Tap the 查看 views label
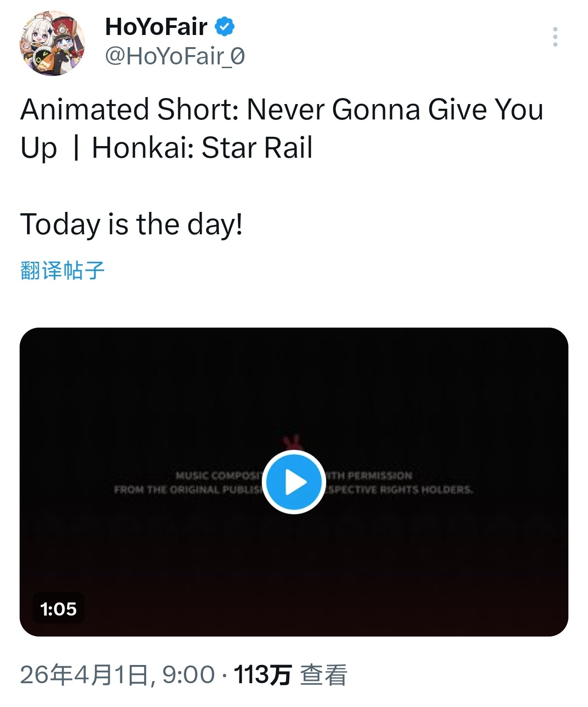Viewport: 588px width, 707px height. pyautogui.click(x=323, y=675)
